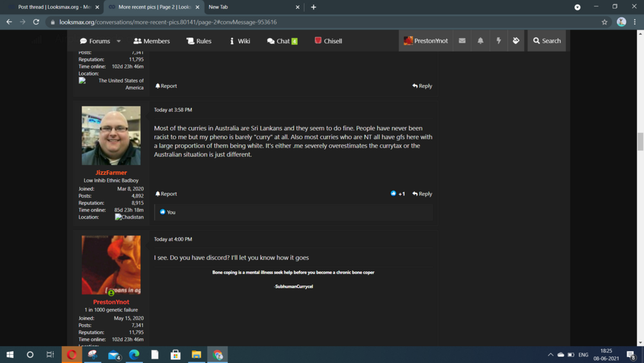644x363 pixels.
Task: Click Report above JizzFarmer post
Action: click(x=166, y=86)
